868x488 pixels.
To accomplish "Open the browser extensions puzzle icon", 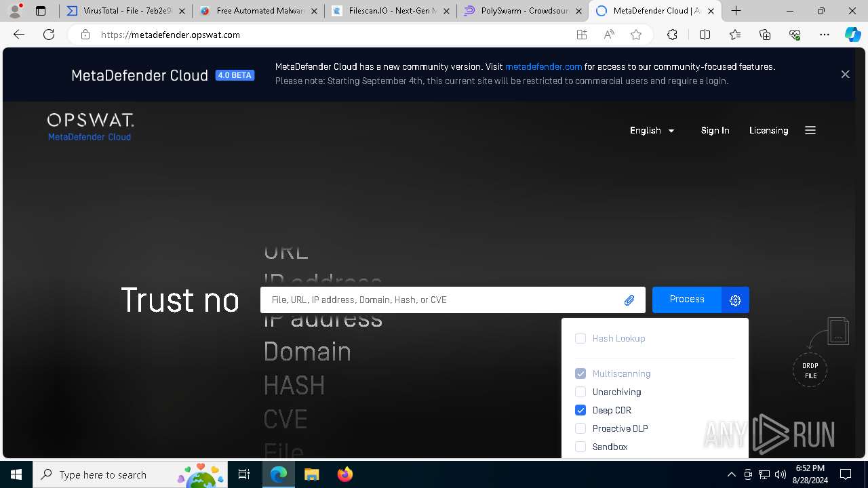I will point(672,35).
